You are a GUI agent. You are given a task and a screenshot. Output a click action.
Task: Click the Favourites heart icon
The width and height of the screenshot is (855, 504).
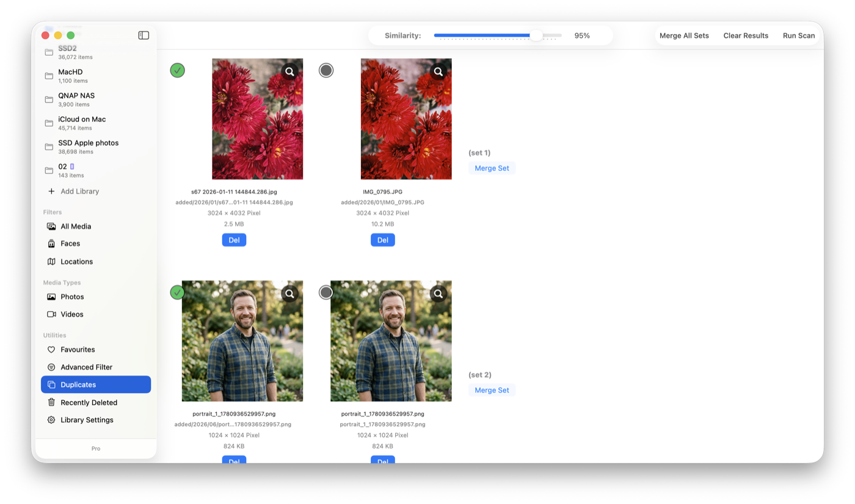[x=51, y=350]
